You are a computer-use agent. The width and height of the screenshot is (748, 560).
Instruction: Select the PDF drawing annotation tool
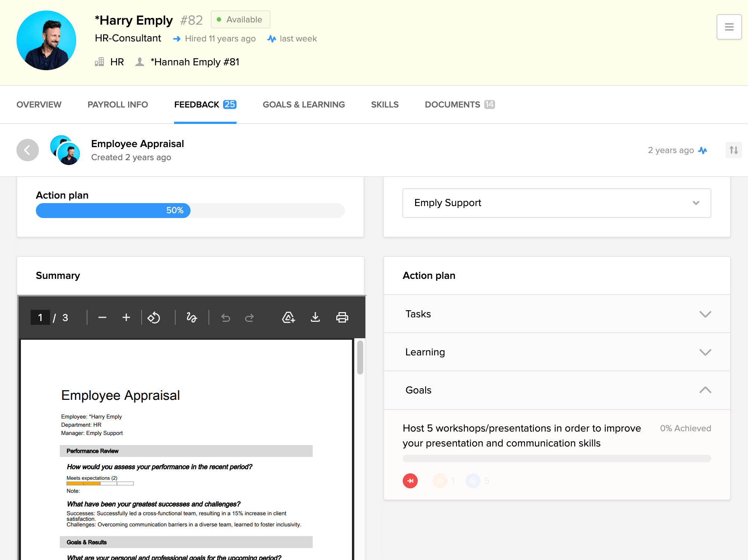[191, 317]
